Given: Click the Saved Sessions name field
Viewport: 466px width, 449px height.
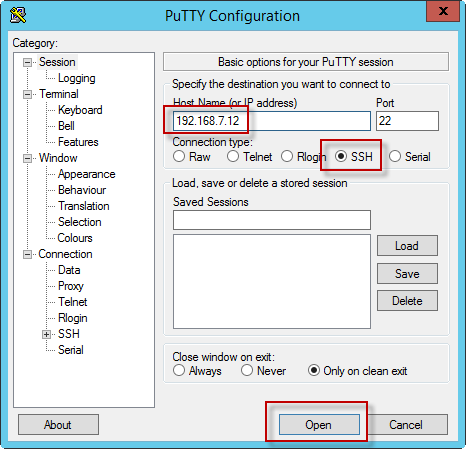Looking at the screenshot, I should [x=272, y=220].
